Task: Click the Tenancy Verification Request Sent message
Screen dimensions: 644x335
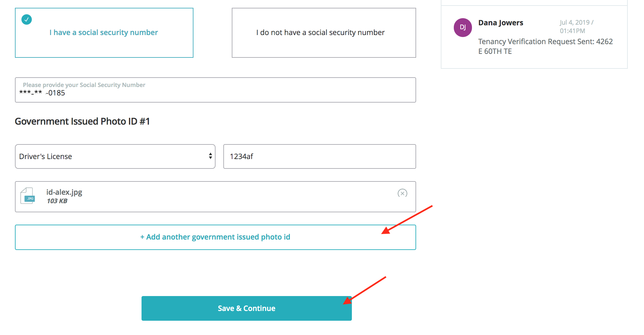Action: tap(545, 46)
